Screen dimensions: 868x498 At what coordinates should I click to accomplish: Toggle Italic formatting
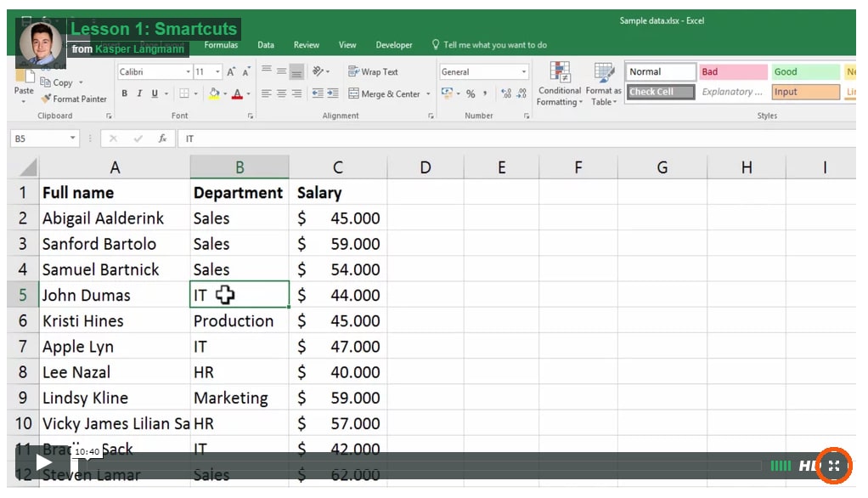[x=139, y=93]
